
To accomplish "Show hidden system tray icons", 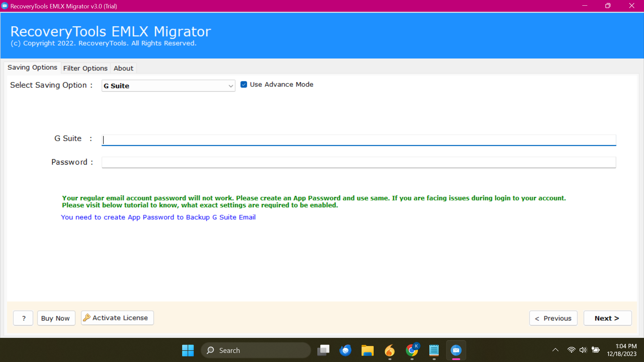I will pyautogui.click(x=555, y=350).
